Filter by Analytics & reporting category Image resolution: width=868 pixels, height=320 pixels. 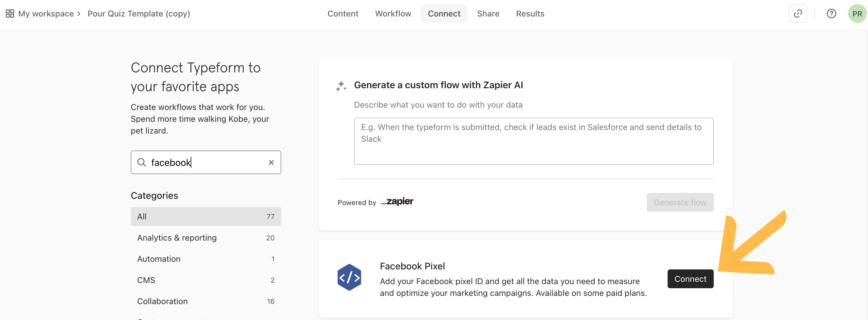click(x=206, y=238)
